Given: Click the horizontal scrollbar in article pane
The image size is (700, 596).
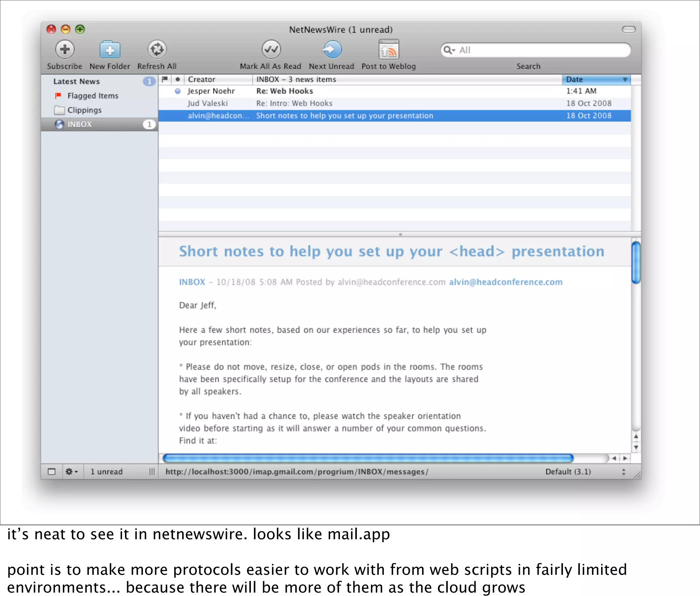Looking at the screenshot, I should (x=368, y=458).
